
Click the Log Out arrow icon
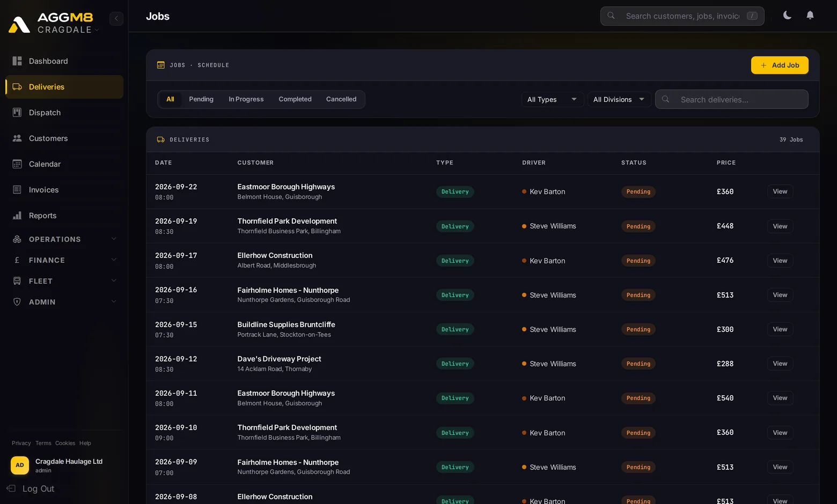11,488
